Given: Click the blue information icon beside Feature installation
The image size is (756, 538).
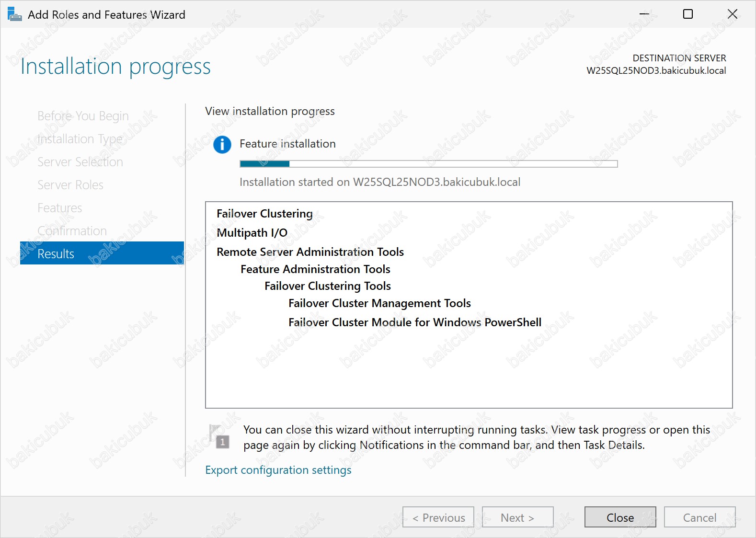Looking at the screenshot, I should point(222,144).
